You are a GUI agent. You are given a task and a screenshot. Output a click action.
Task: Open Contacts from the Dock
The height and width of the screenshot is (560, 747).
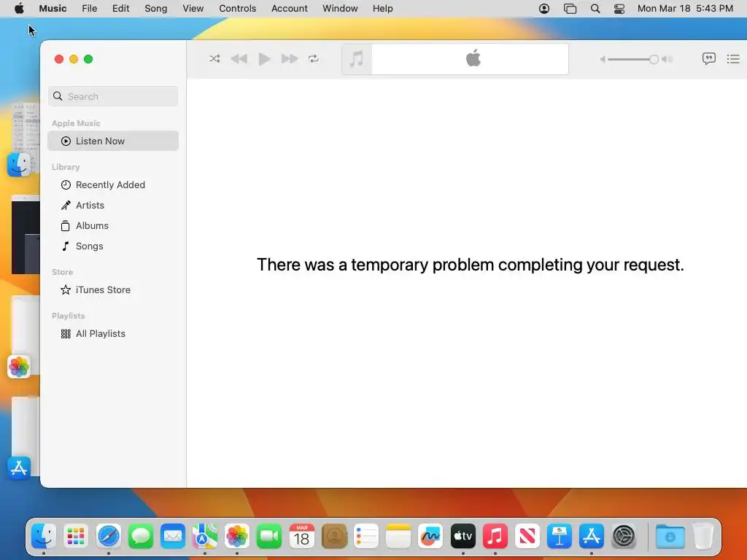tap(334, 536)
